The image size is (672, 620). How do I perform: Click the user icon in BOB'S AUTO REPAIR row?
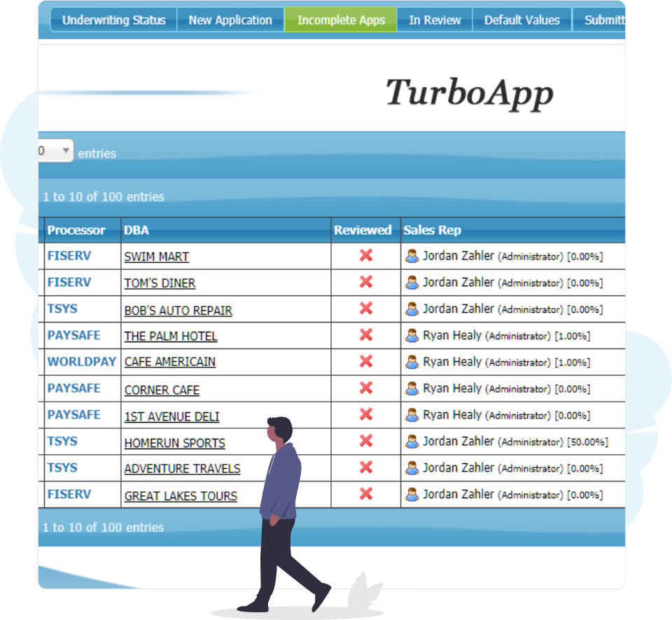point(412,309)
